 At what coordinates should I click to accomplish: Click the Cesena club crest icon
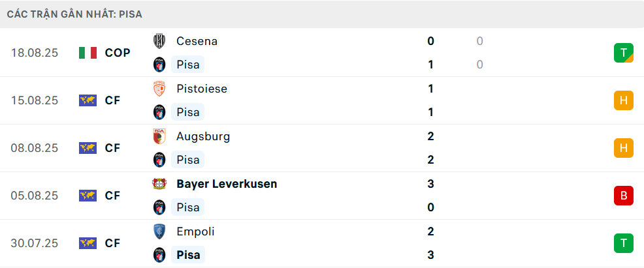tap(159, 41)
